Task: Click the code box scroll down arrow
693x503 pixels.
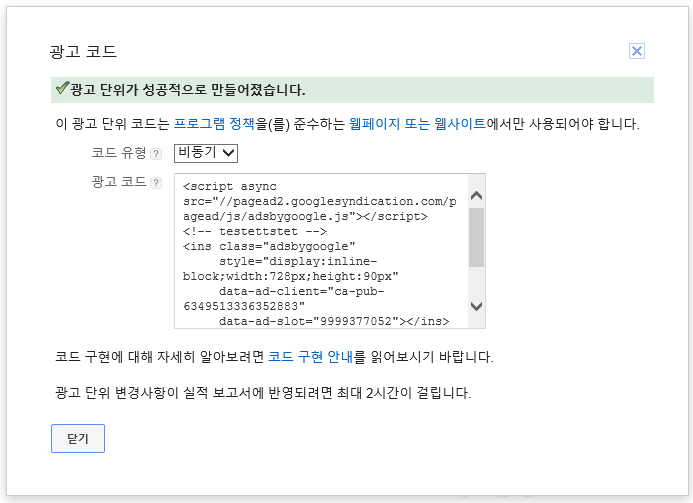Action: (476, 306)
